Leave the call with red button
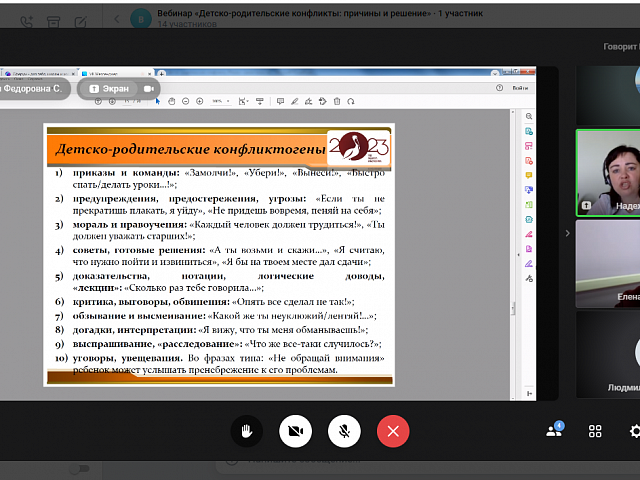This screenshot has width=640, height=480. [x=393, y=431]
